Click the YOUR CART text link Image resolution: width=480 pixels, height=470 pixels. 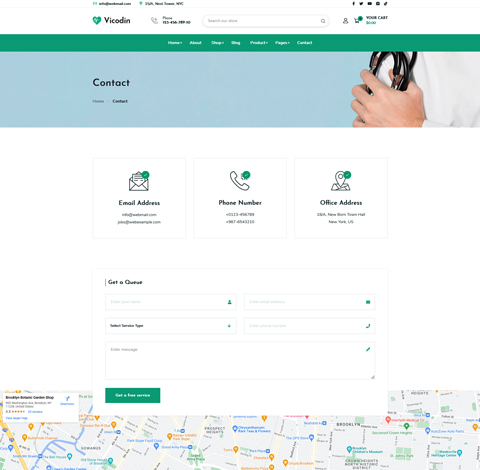click(377, 18)
